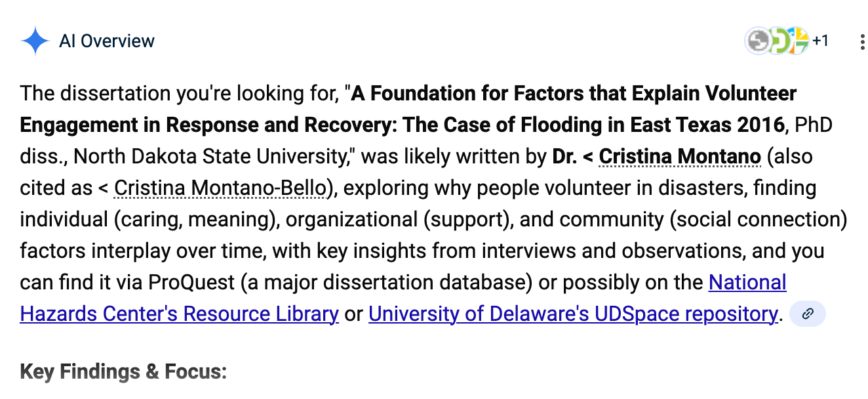Screen dimensions: 868x399
Task: Copy link using the chain chip icon
Action: click(808, 314)
